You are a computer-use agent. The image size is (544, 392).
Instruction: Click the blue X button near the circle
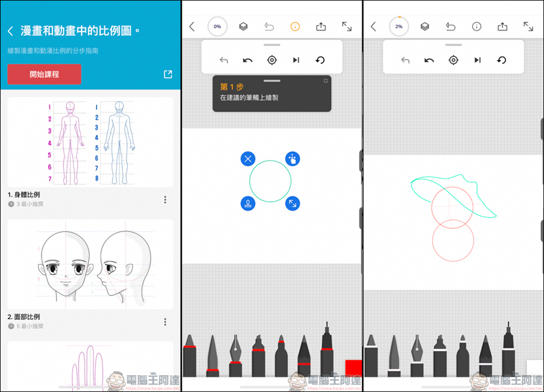click(x=248, y=159)
